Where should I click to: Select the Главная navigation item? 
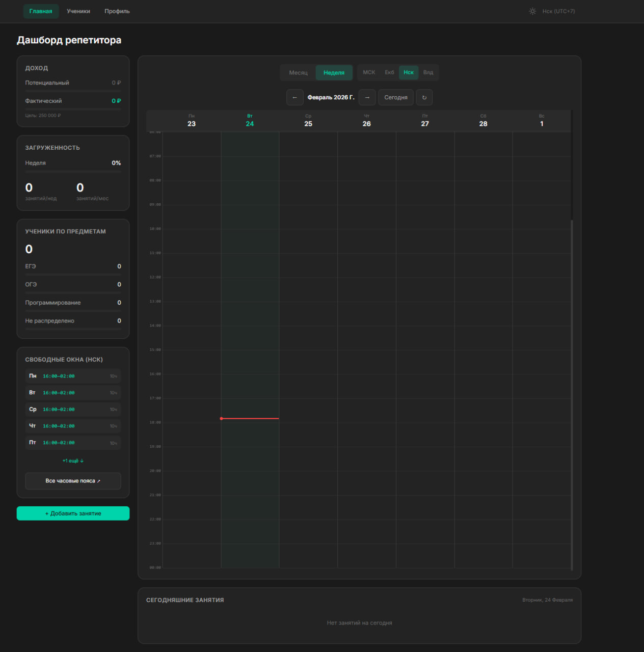tap(41, 11)
